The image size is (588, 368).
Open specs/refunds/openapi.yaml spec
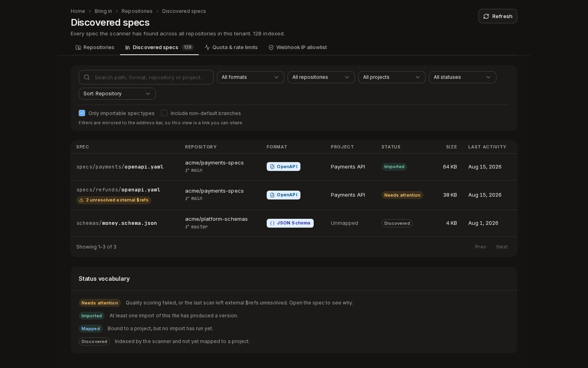[118, 190]
